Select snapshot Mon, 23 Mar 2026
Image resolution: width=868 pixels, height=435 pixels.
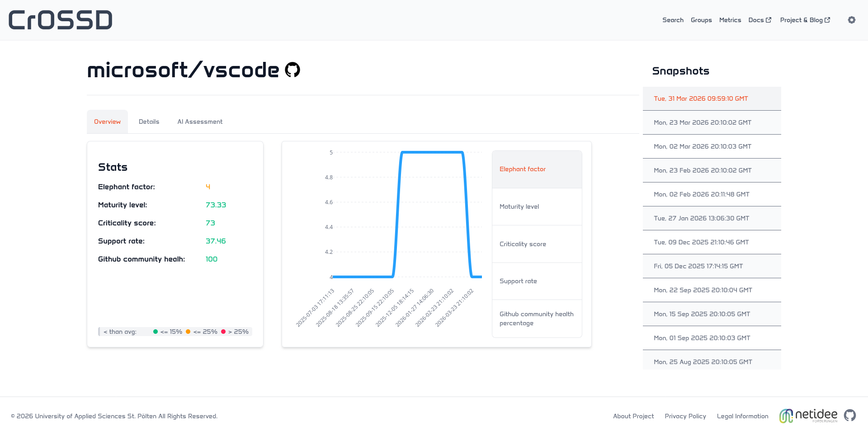click(x=712, y=122)
